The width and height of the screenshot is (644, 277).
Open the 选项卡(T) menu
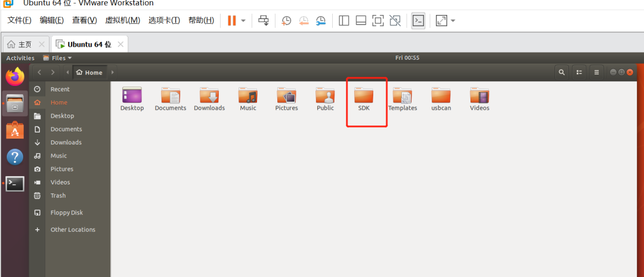(x=165, y=20)
